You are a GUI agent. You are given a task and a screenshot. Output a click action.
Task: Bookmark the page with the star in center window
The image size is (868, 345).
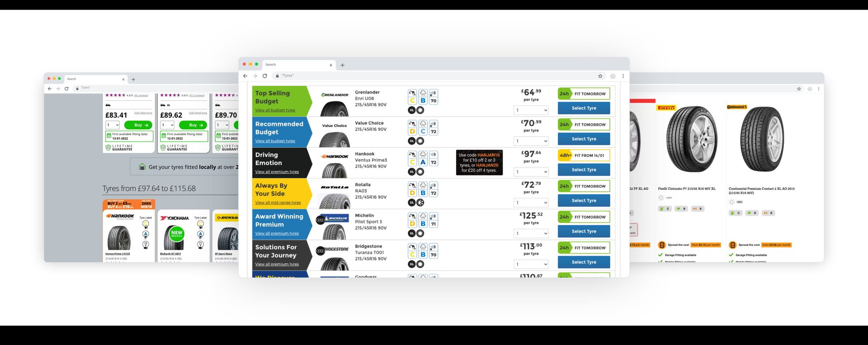[x=600, y=76]
